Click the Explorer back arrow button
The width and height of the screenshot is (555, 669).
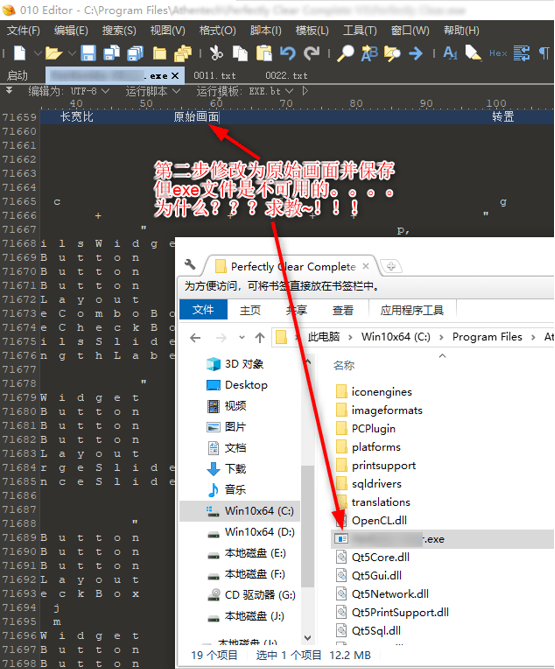click(195, 338)
